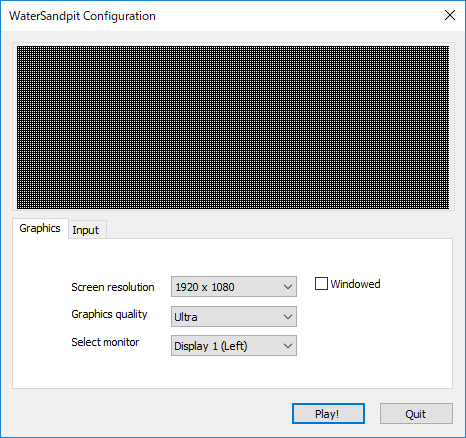This screenshot has height=438, width=466.
Task: Close the WaterSandpit Configuration window
Action: (450, 15)
